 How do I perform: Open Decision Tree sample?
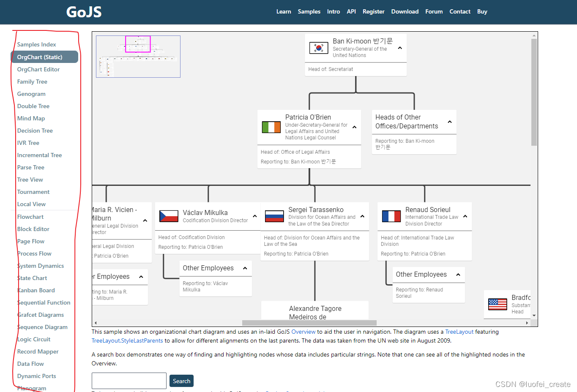point(35,131)
